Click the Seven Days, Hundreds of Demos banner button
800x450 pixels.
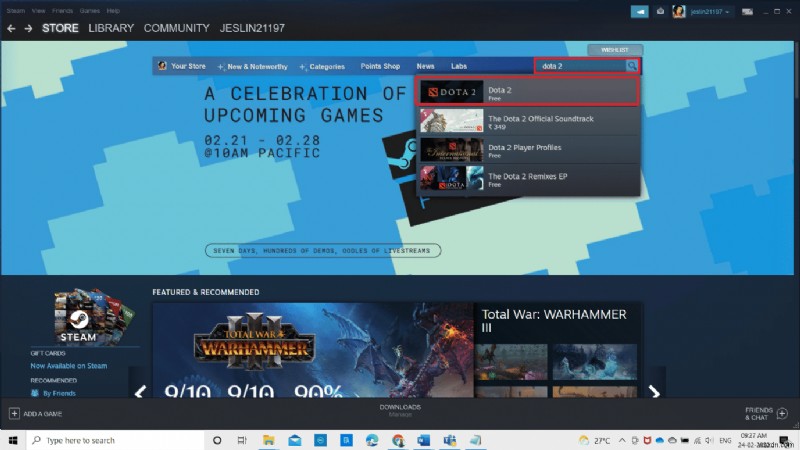(x=323, y=251)
